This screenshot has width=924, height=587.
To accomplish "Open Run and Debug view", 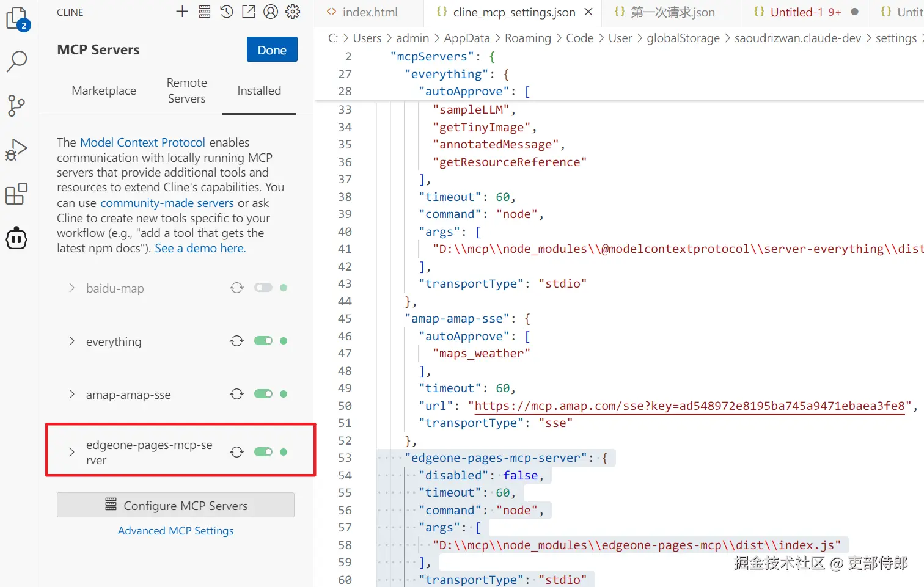I will click(x=16, y=150).
